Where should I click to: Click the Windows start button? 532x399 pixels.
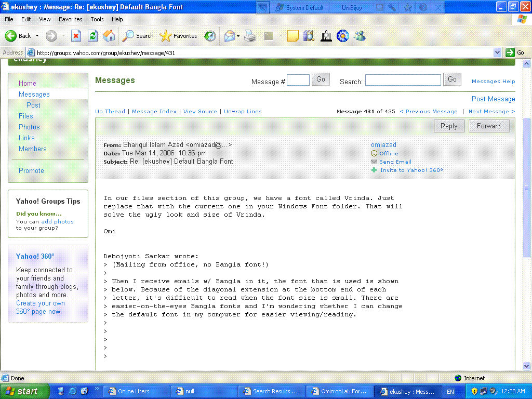(25, 391)
